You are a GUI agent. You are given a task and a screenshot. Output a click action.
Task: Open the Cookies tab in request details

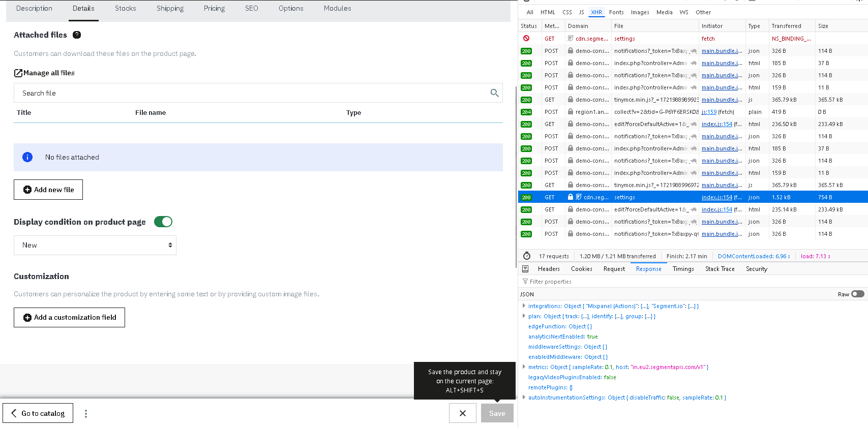click(x=582, y=269)
